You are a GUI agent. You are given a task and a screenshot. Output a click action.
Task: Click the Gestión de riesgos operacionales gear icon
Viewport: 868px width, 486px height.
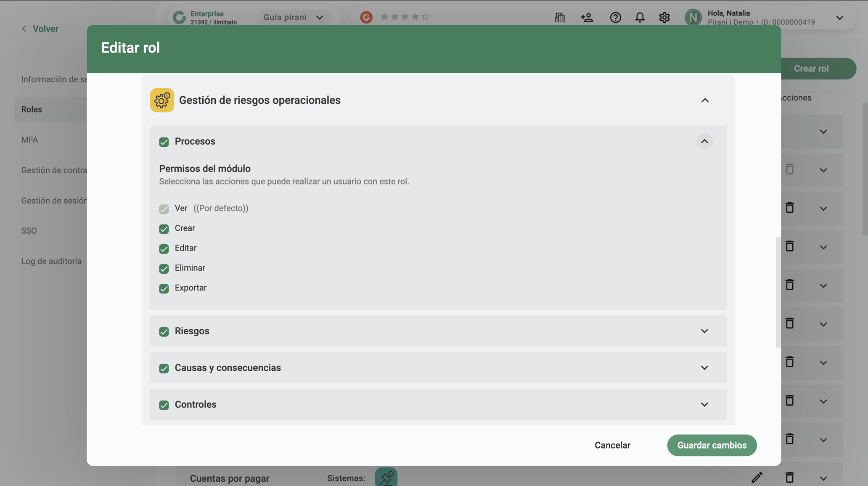pyautogui.click(x=162, y=100)
